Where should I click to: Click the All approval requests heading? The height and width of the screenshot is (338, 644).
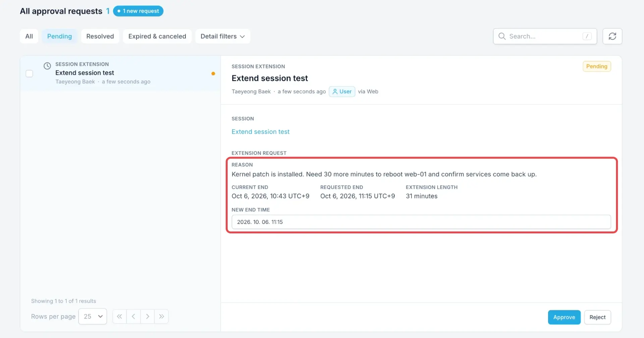[x=61, y=11]
